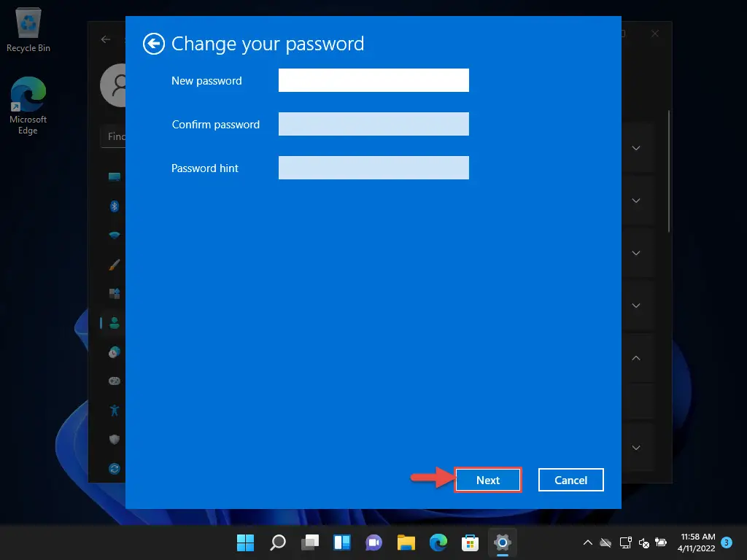The image size is (747, 560).
Task: Open the clock and date in taskbar
Action: click(x=697, y=542)
